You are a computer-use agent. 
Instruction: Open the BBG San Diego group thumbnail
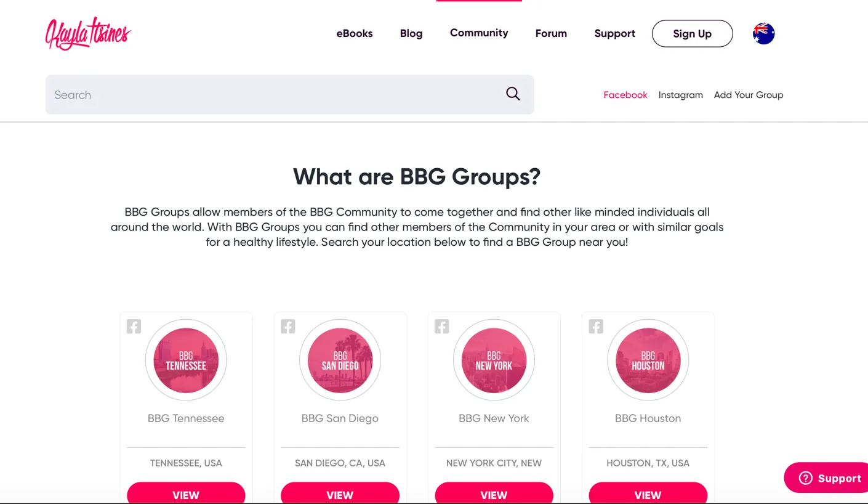click(x=340, y=360)
